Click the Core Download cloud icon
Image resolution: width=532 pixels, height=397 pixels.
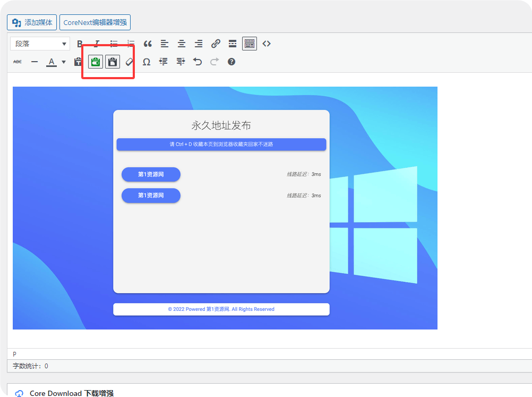[19, 393]
